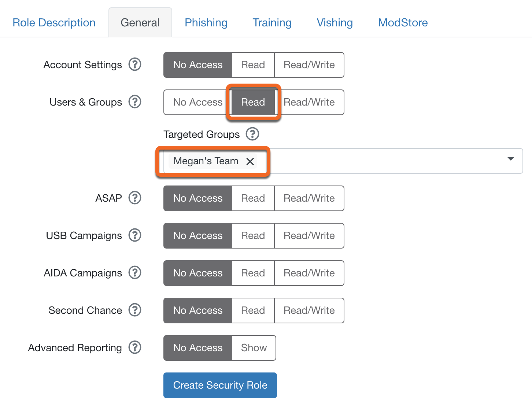
Task: Set USB Campaigns to Read/Write
Action: point(309,236)
